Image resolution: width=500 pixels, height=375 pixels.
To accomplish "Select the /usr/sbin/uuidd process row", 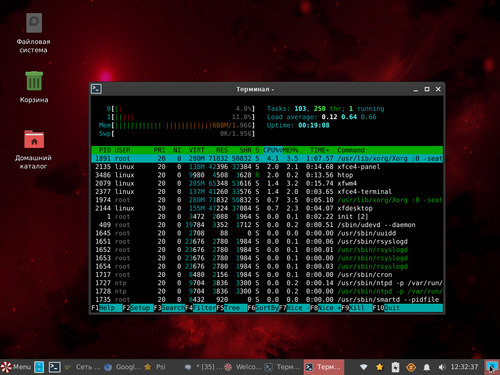I will [267, 233].
